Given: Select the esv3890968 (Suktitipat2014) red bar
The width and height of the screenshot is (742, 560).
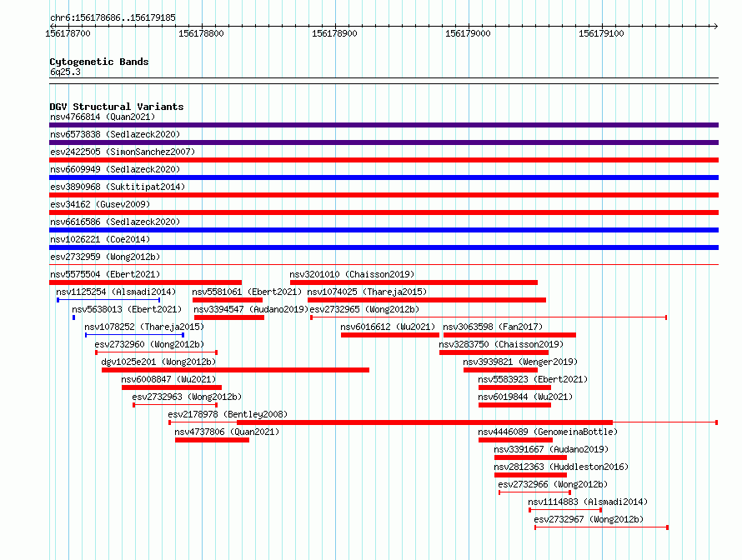Looking at the screenshot, I should 384,195.
